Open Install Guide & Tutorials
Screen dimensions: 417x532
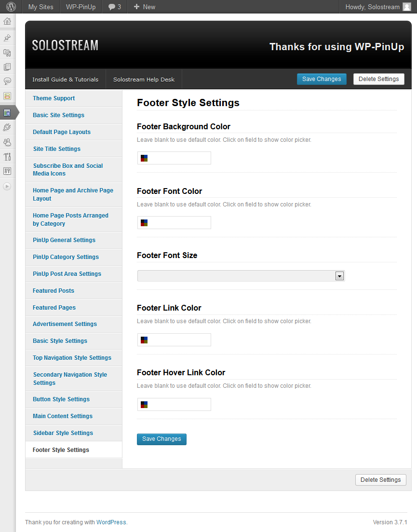(x=66, y=80)
